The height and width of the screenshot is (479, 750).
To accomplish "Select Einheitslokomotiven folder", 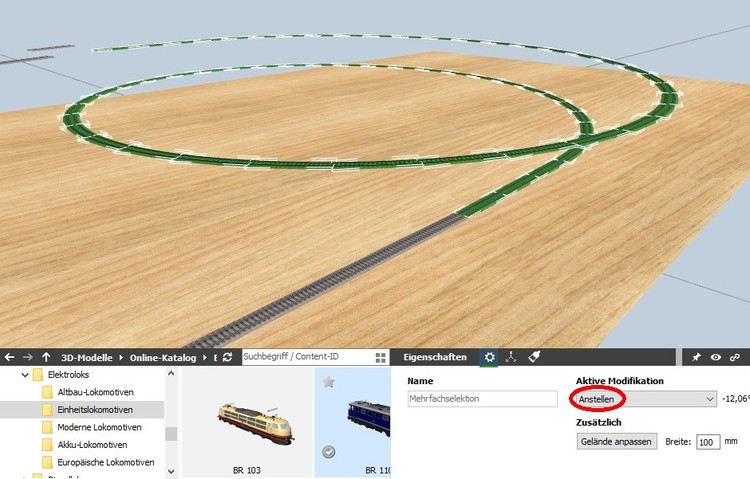I will [95, 410].
